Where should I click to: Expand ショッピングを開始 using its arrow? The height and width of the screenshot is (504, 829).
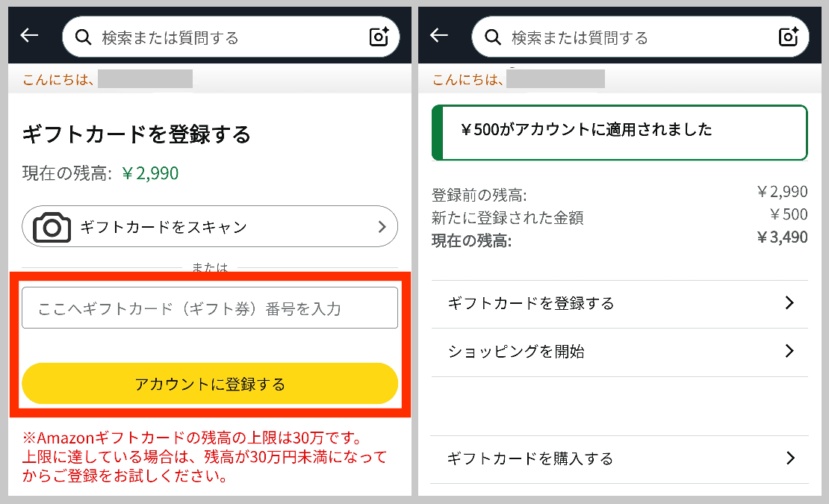click(x=790, y=351)
